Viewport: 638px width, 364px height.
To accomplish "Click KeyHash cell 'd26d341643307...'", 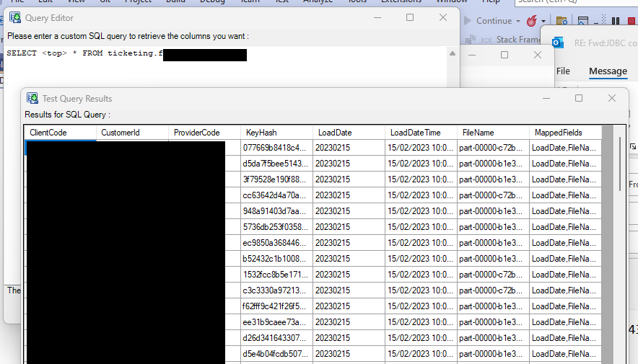I will pos(276,337).
